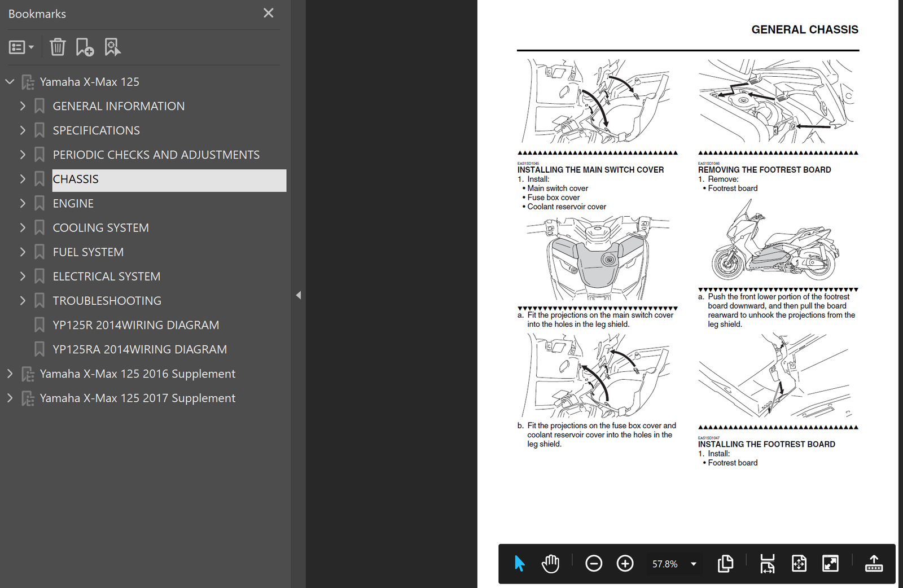Image resolution: width=903 pixels, height=588 pixels.
Task: Expand the ELECTRICAL SYSTEM bookmark
Action: [23, 276]
